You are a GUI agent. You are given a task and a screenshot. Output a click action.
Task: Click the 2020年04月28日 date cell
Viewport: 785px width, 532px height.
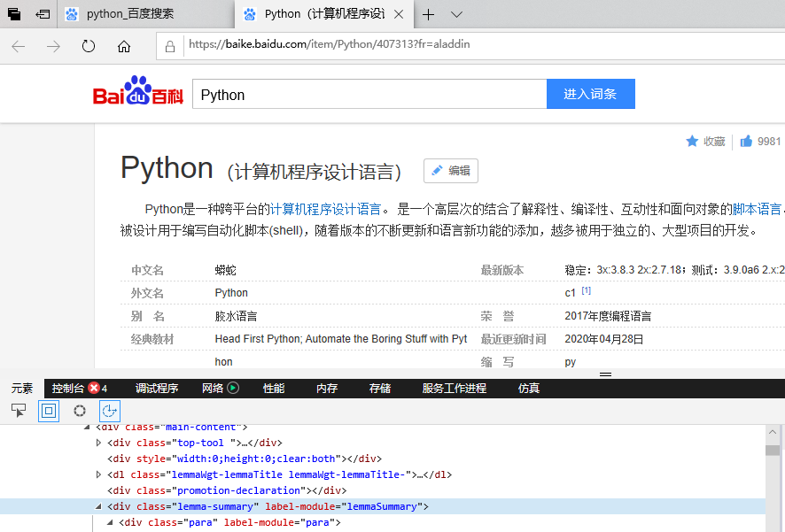pos(603,340)
